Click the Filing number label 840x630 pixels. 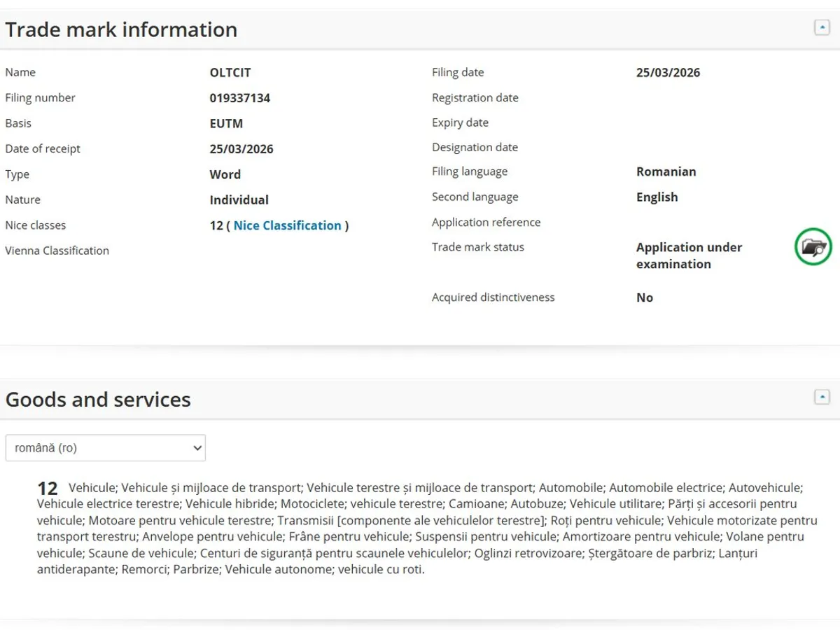tap(40, 98)
